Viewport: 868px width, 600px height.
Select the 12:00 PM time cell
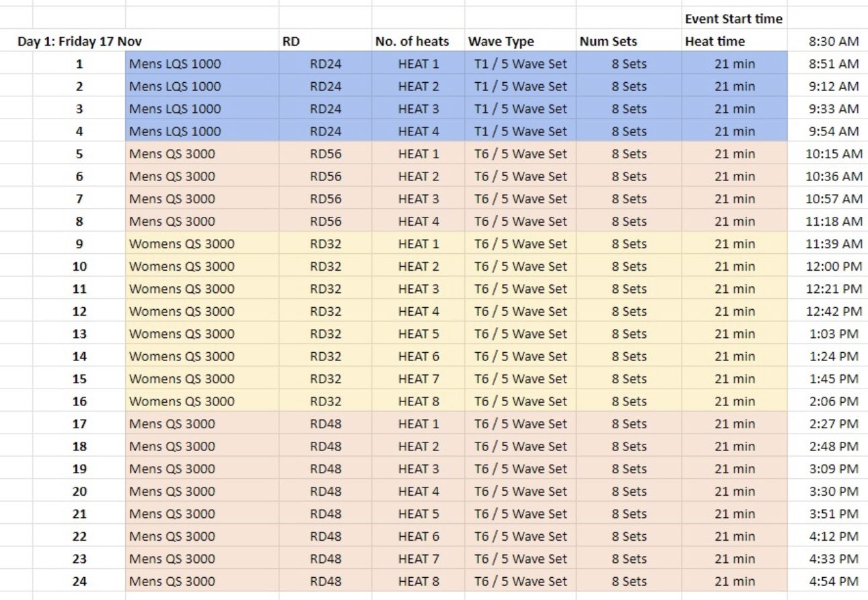coord(834,267)
